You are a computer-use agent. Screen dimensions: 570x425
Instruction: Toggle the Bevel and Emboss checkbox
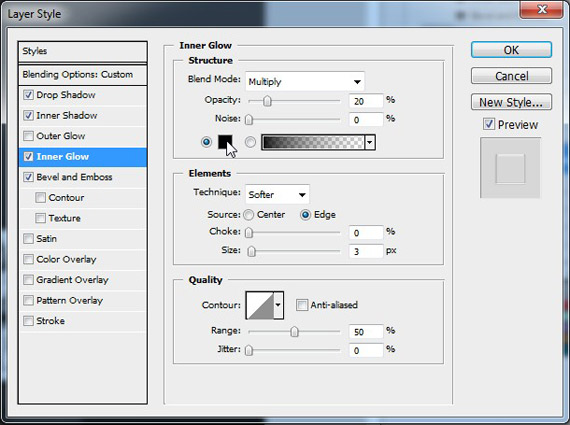(28, 177)
